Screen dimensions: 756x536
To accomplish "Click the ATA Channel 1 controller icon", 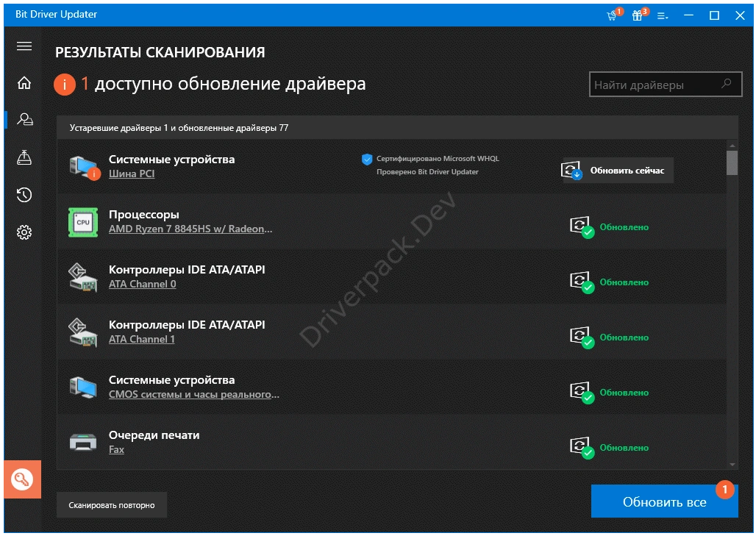I will 83,332.
